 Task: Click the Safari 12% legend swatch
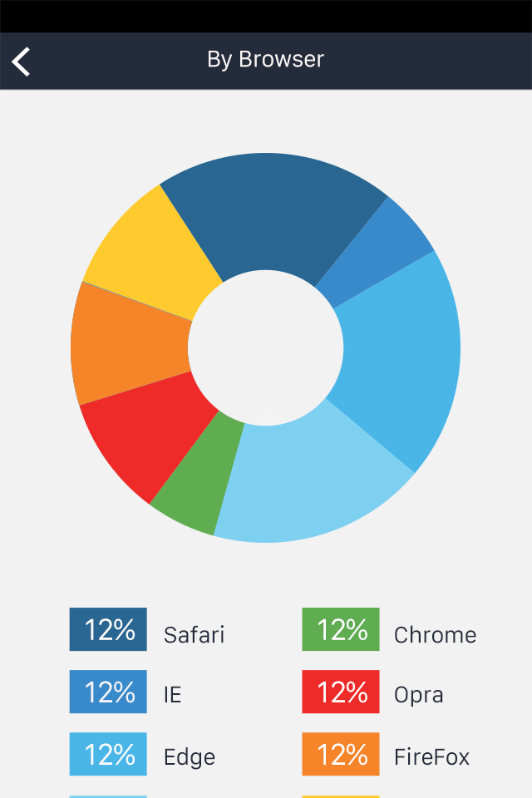tap(107, 629)
